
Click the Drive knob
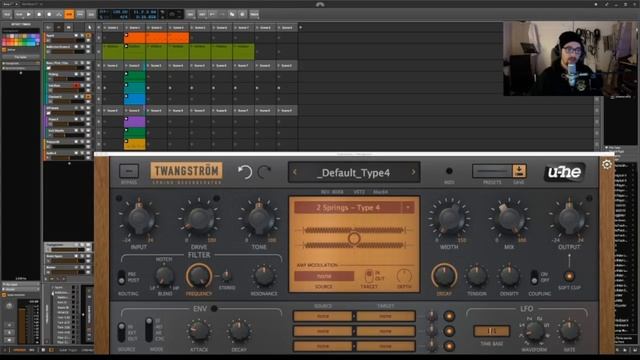point(199,220)
